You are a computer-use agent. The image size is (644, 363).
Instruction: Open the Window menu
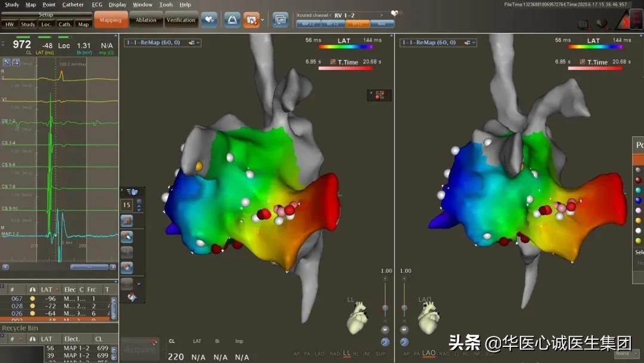143,5
